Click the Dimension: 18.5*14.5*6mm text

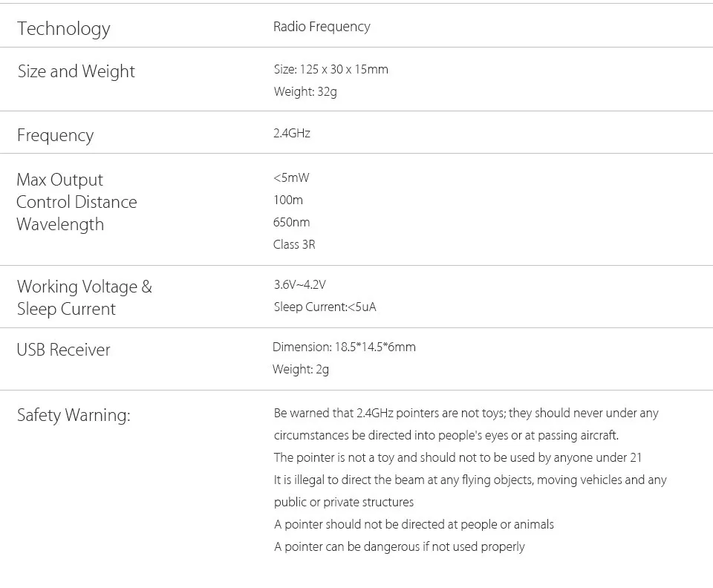tap(344, 347)
